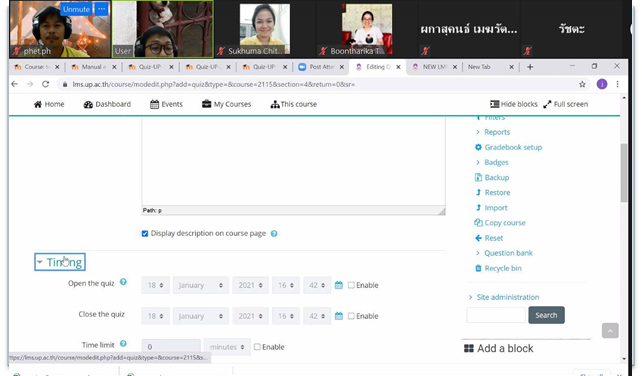Open calendar picker for Open the quiz
Screen dimensions: 642x376
click(x=339, y=285)
